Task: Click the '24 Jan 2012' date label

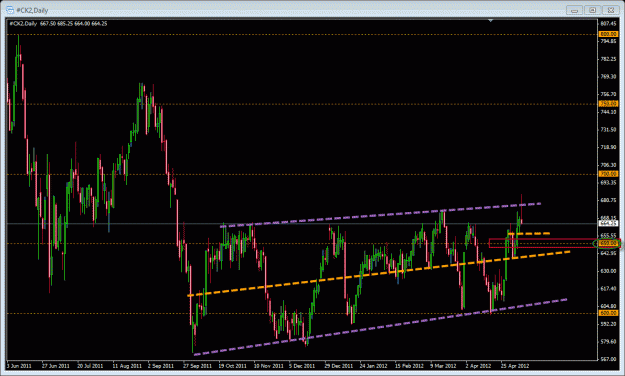Action: [x=373, y=366]
